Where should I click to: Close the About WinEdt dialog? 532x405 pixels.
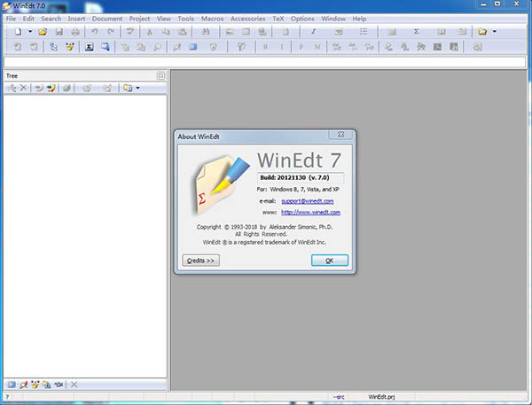click(341, 135)
